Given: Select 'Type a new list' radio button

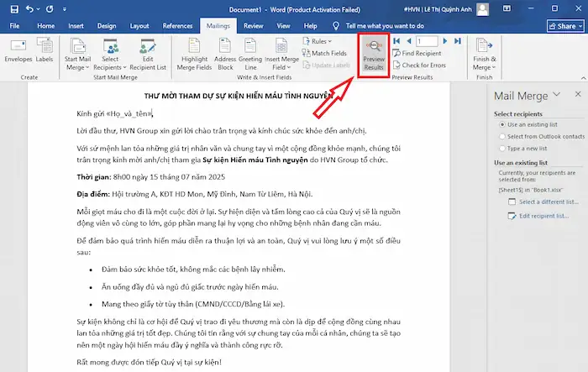Looking at the screenshot, I should [499, 148].
